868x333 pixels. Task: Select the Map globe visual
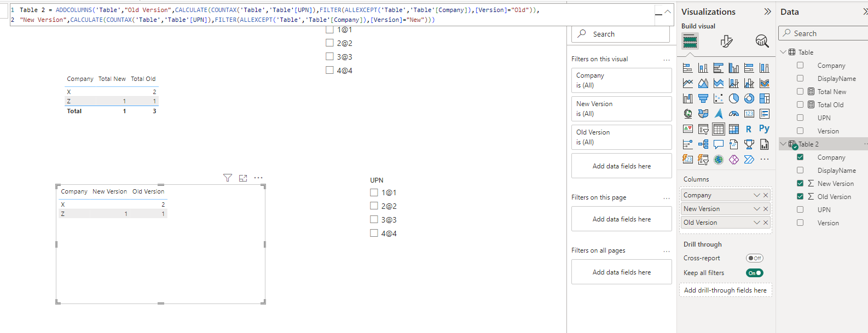(688, 114)
